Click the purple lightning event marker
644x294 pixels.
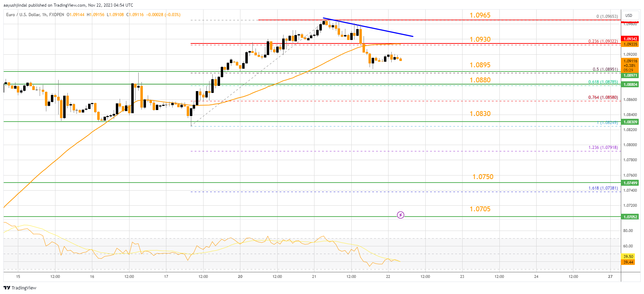400,215
